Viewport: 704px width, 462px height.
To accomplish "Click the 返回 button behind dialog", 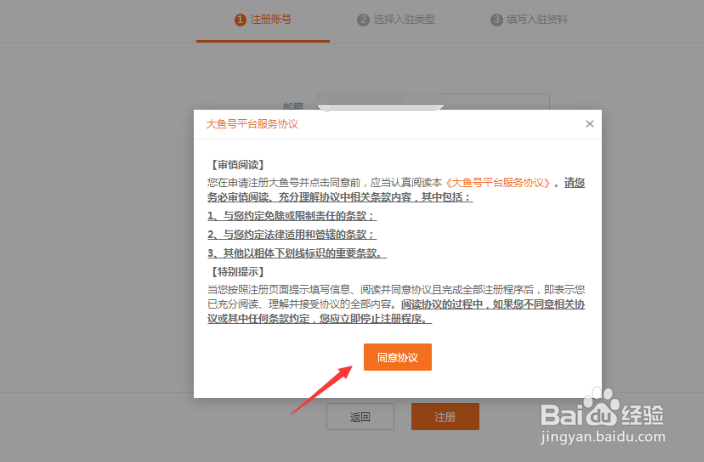I will pos(360,417).
